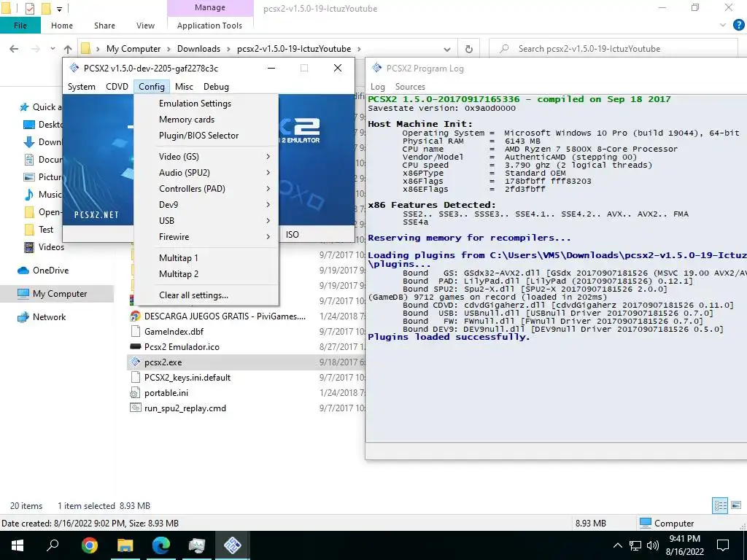Choose Clear all settings...
Screen dimensions: 747x560
coord(193,295)
